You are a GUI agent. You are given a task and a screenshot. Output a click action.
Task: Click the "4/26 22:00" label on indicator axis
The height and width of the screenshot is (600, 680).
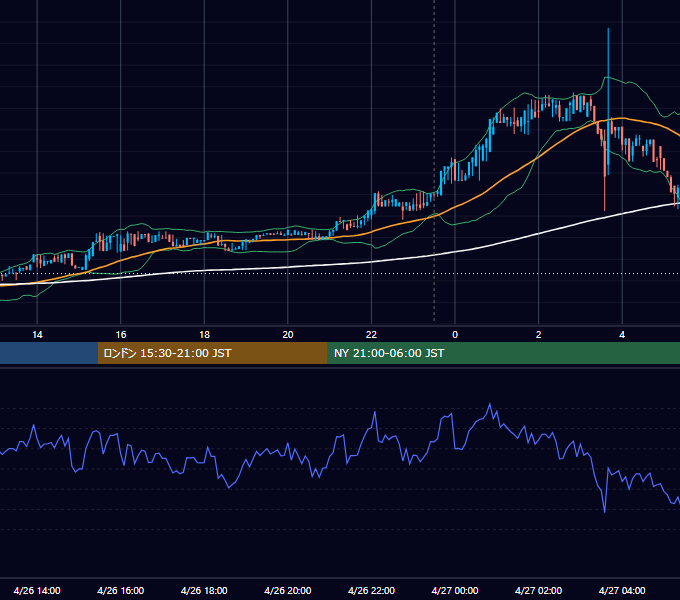[371, 590]
